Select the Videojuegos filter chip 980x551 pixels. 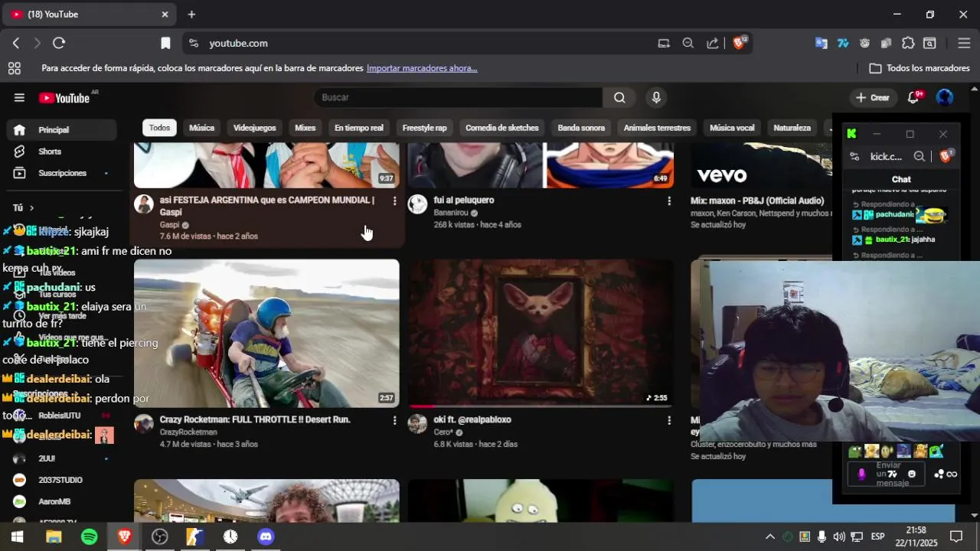click(x=254, y=128)
